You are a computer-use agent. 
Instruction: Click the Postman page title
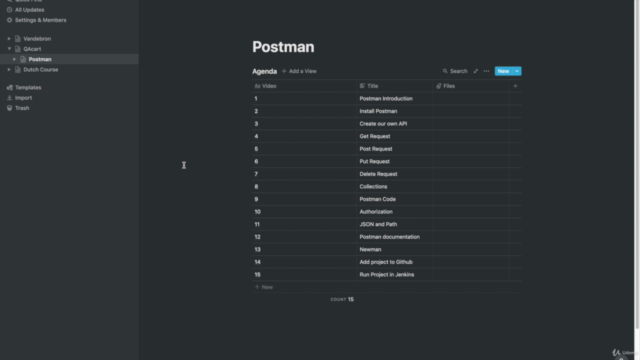283,47
